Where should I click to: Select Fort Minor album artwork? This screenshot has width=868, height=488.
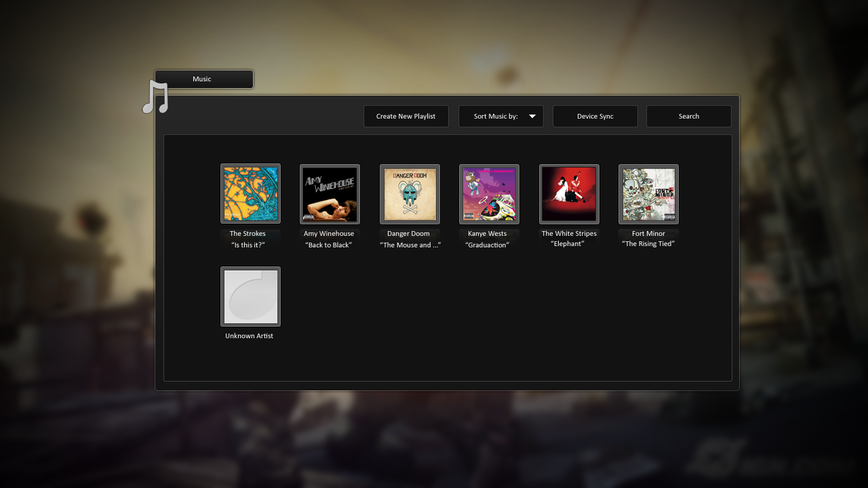[x=648, y=194]
